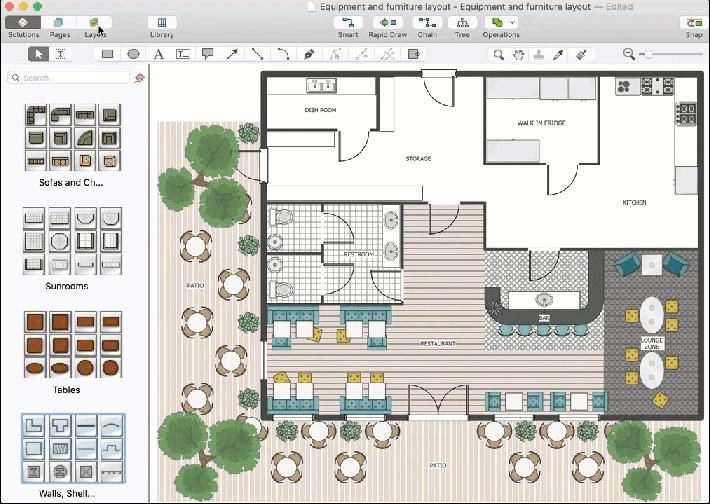Click the library Search field
This screenshot has width=710, height=504.
click(x=70, y=77)
